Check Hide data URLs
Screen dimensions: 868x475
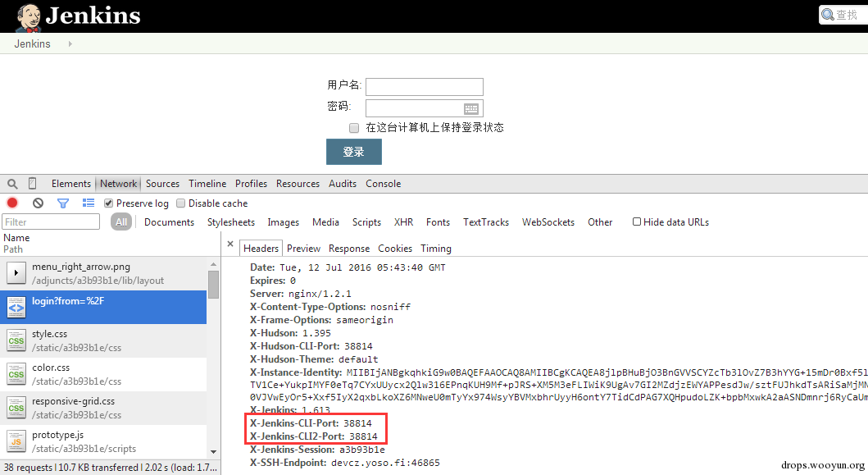(x=637, y=222)
